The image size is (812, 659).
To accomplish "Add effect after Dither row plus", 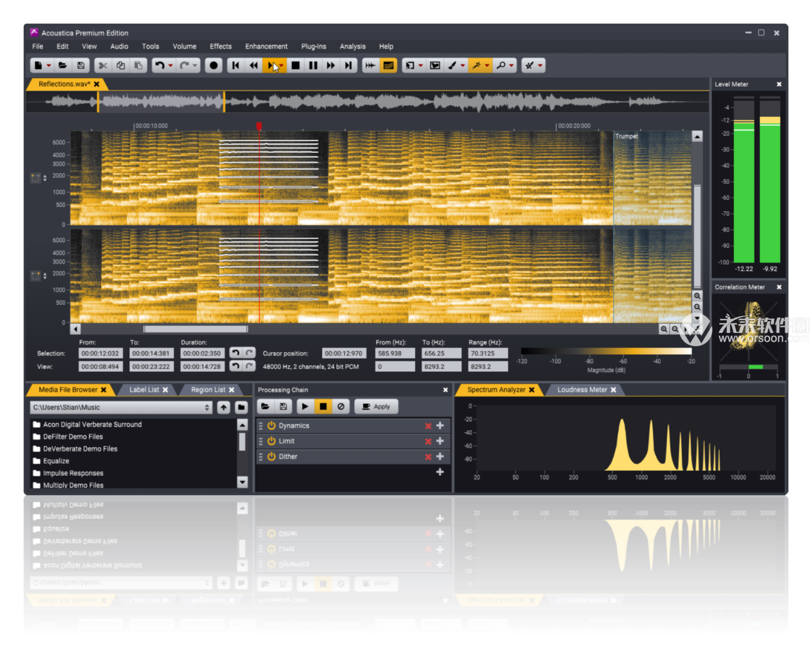I will tap(440, 457).
